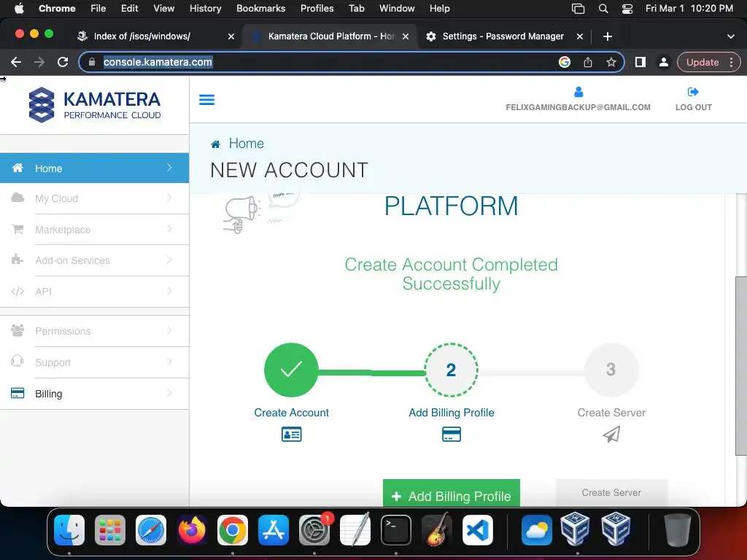Click the ID card icon under Create Account
Viewport: 747px width, 560px height.
click(x=291, y=435)
